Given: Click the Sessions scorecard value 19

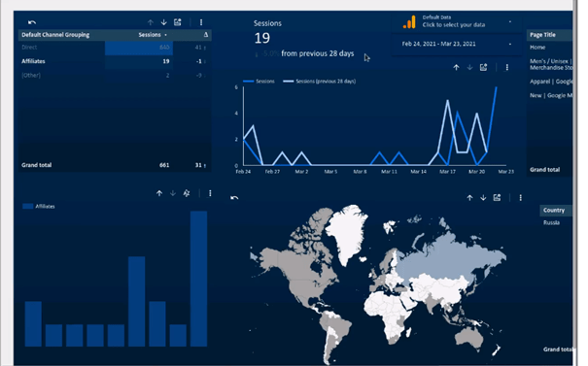Looking at the screenshot, I should [x=262, y=38].
